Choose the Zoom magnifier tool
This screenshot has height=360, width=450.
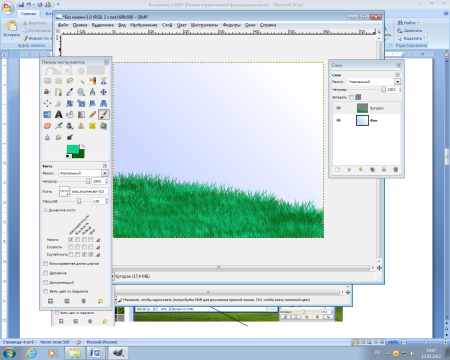81,92
